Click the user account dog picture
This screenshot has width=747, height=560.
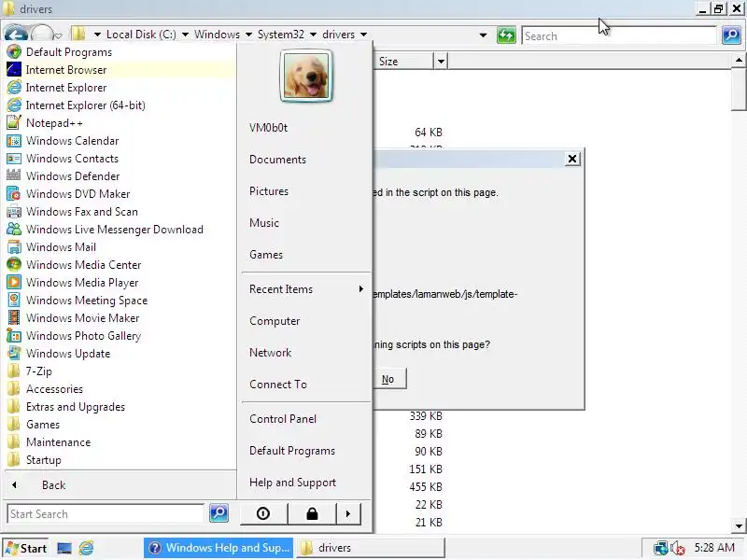[306, 76]
